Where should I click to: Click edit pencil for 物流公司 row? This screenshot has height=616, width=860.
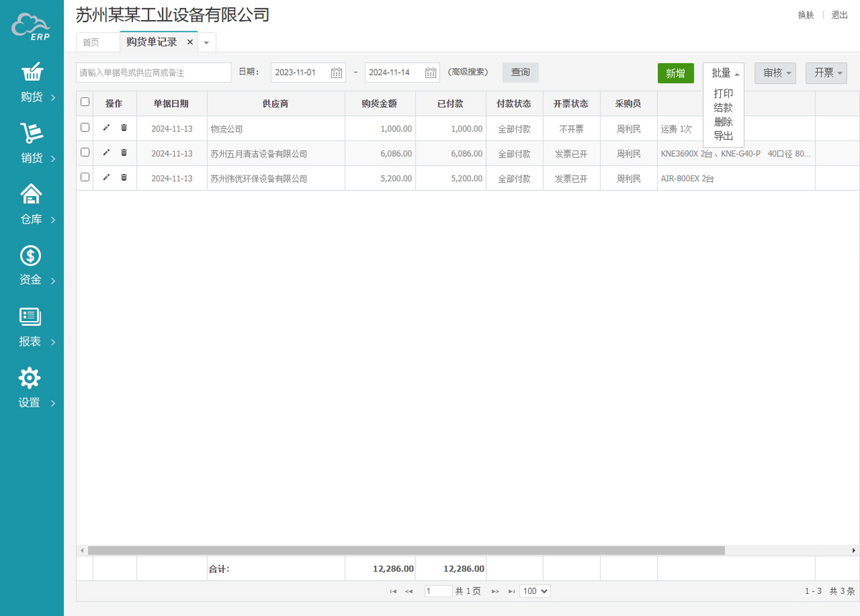coord(107,128)
